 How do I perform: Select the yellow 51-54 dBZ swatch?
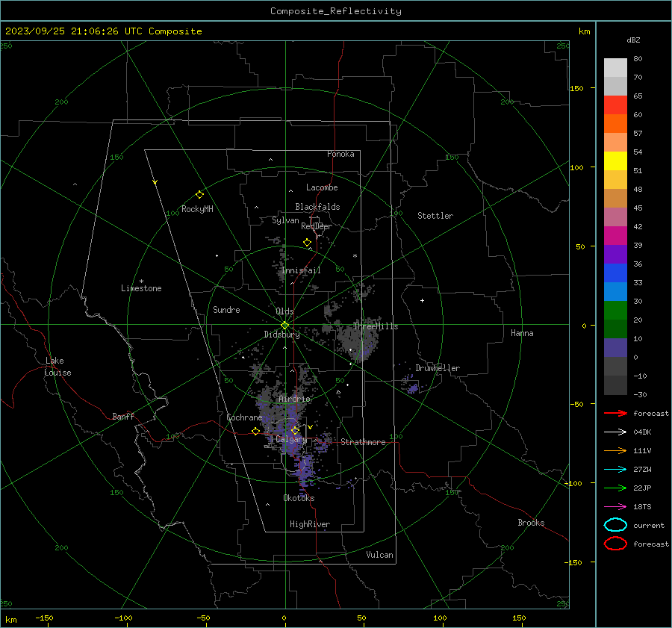tap(615, 161)
